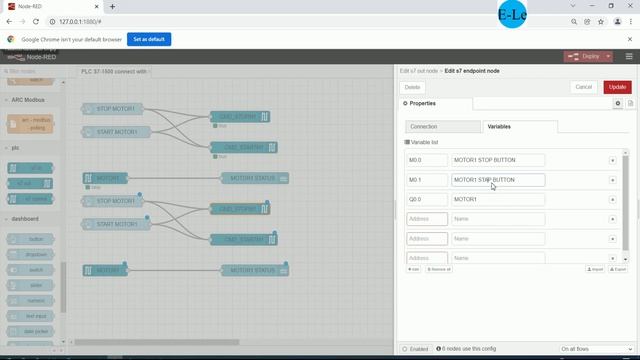The width and height of the screenshot is (640, 360).
Task: Select the arc-modbus-polling palette node
Action: tap(30, 124)
